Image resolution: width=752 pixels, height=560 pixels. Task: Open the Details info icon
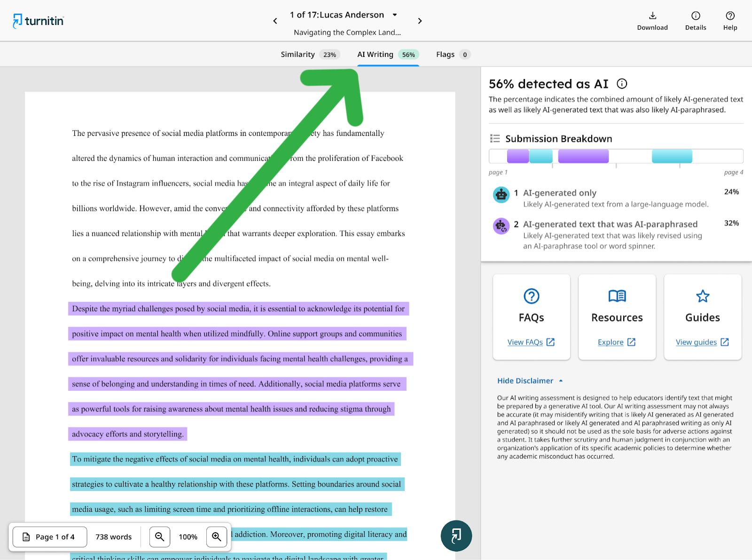[695, 16]
